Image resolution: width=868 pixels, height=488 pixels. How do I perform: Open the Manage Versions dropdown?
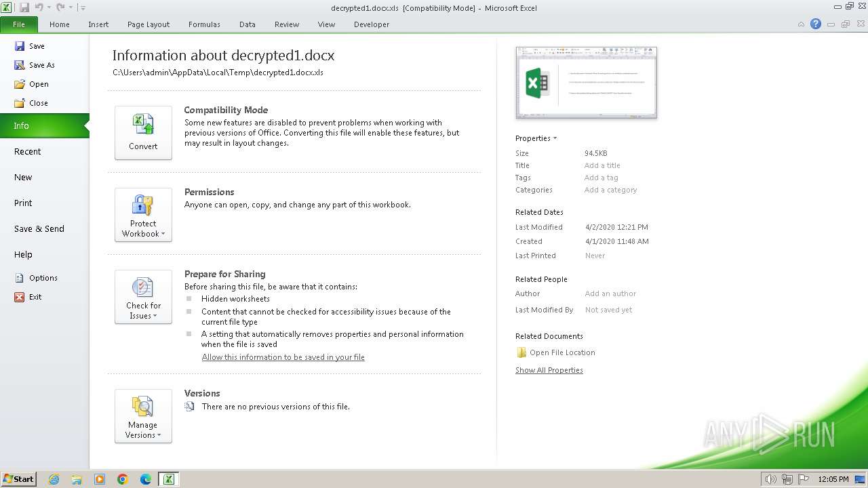click(x=143, y=416)
